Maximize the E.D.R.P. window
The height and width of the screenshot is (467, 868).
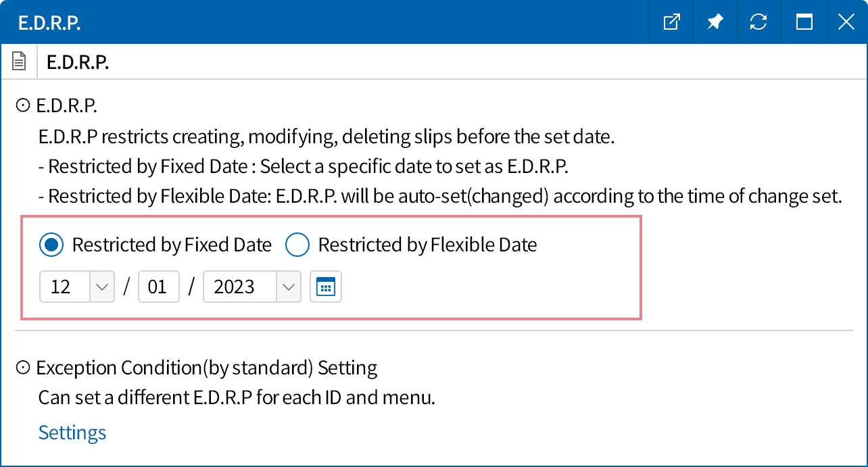point(804,22)
